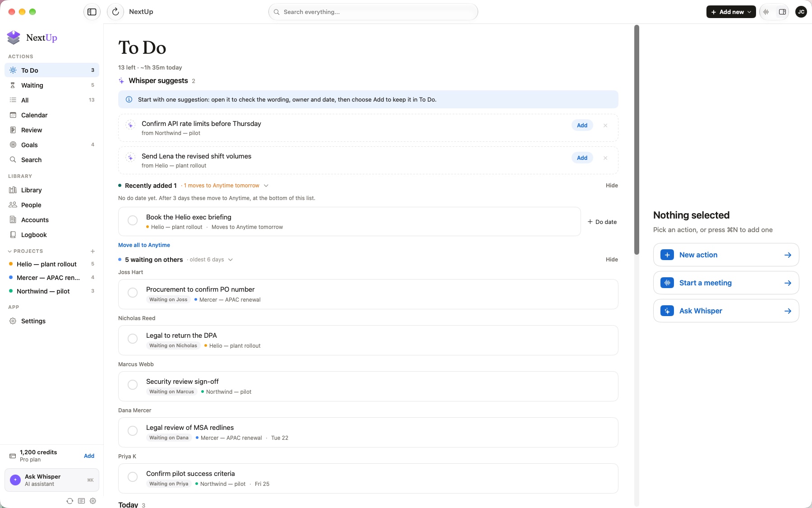Hide the Recently added section

(x=612, y=186)
